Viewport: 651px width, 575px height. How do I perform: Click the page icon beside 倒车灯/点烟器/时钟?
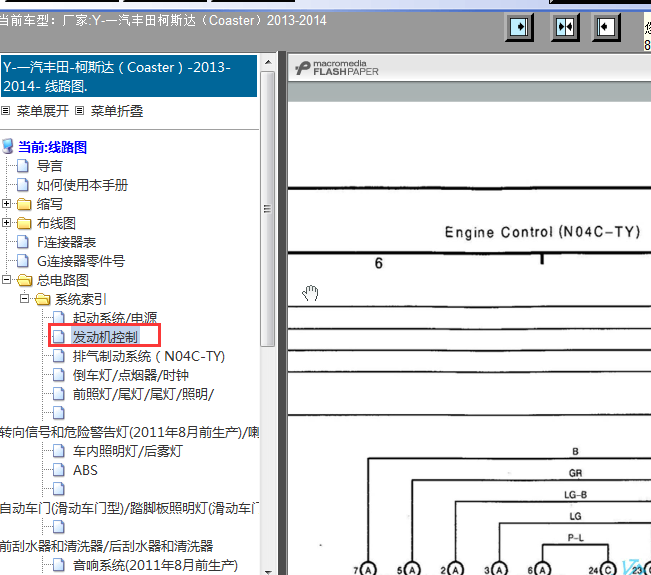[x=59, y=375]
